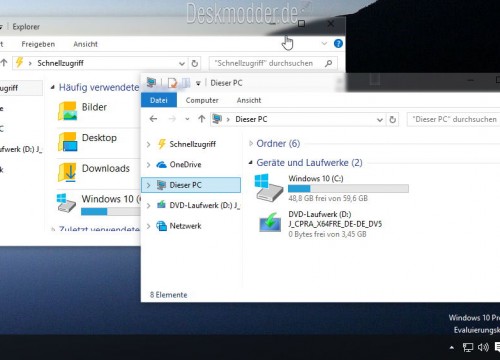This screenshot has width=500, height=360.
Task: Open address history dropdown in Dieser PC
Action: 380,120
